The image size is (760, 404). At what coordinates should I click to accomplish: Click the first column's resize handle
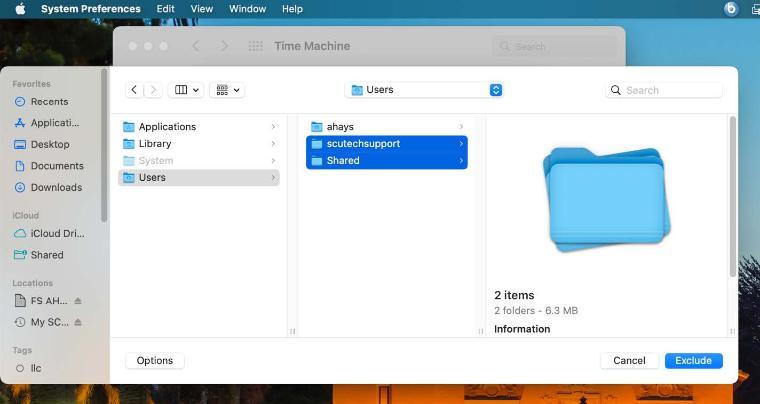click(292, 331)
